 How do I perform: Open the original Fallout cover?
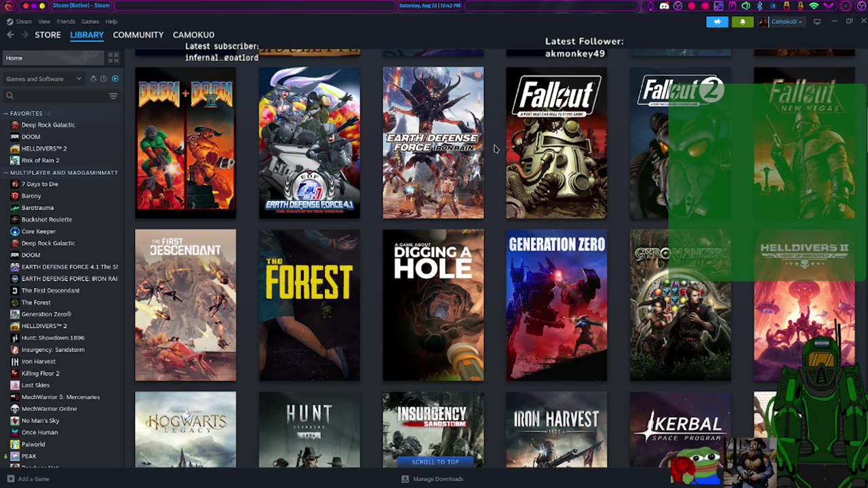point(557,142)
